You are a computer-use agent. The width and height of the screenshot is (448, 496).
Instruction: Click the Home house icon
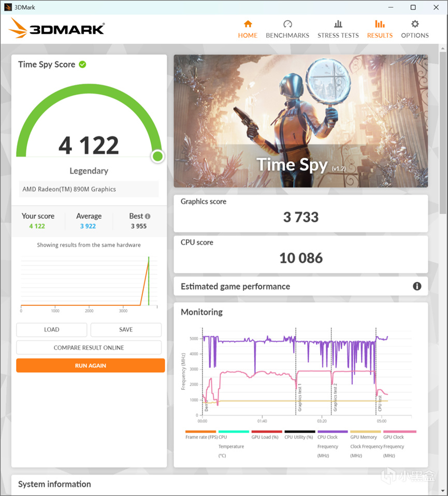248,24
